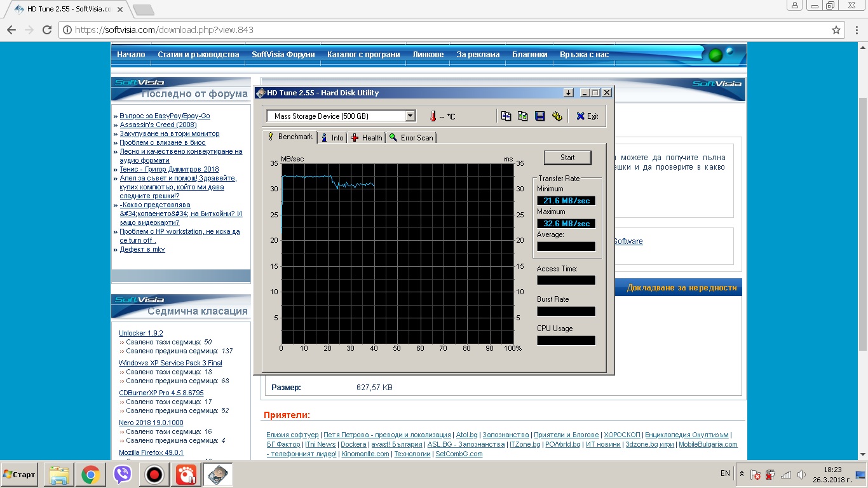Viewport: 868px width, 488px height.
Task: Switch to the Health tab
Action: pyautogui.click(x=367, y=138)
